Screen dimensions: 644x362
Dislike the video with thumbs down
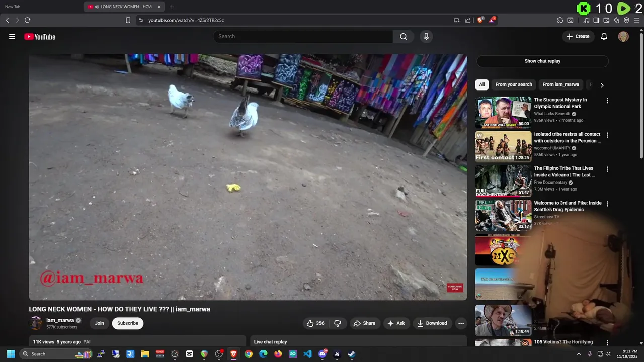click(338, 323)
